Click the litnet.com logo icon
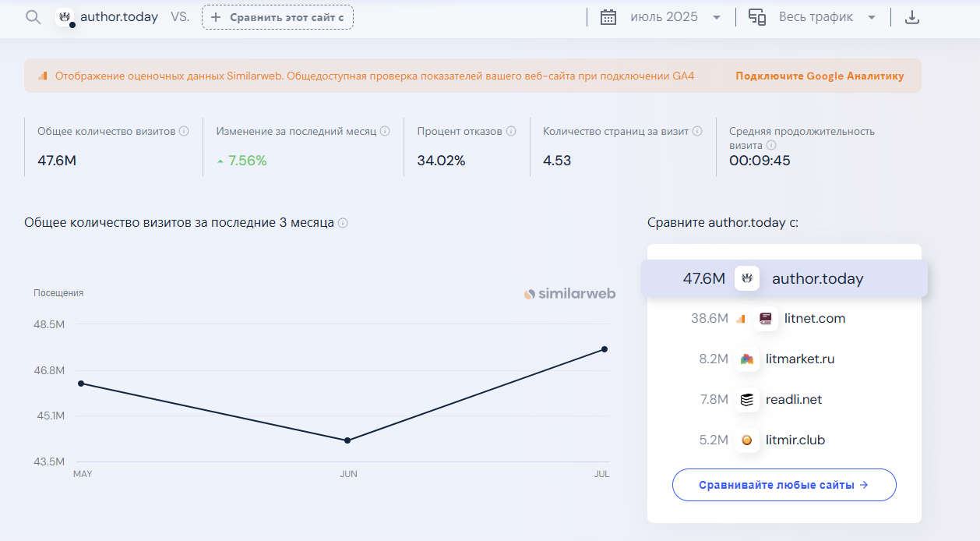The width and height of the screenshot is (980, 541). pyautogui.click(x=766, y=319)
